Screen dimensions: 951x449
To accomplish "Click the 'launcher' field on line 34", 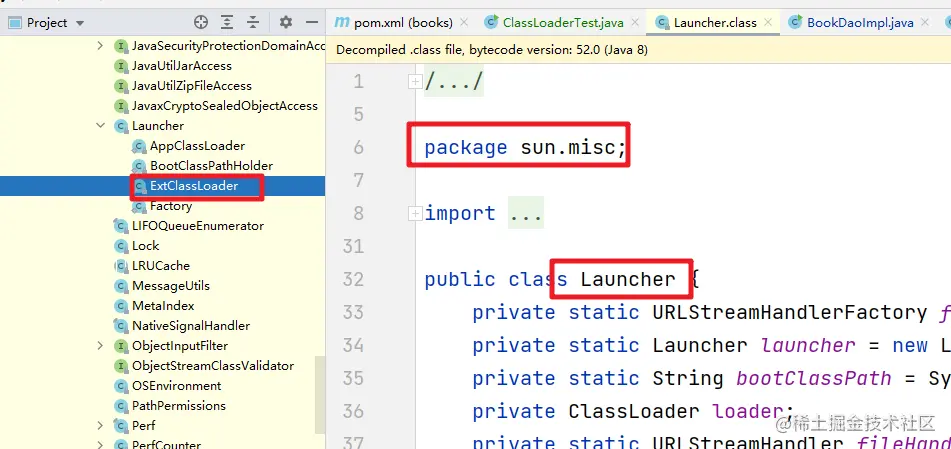I will tap(808, 345).
